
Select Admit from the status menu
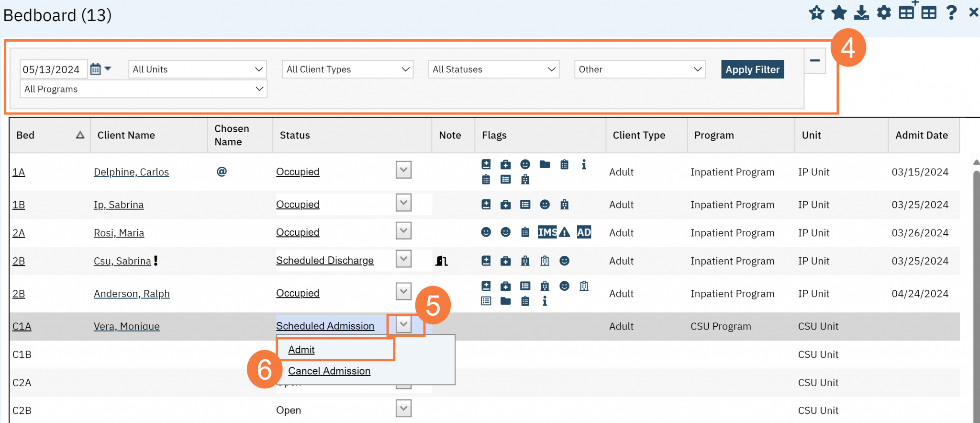coord(301,350)
